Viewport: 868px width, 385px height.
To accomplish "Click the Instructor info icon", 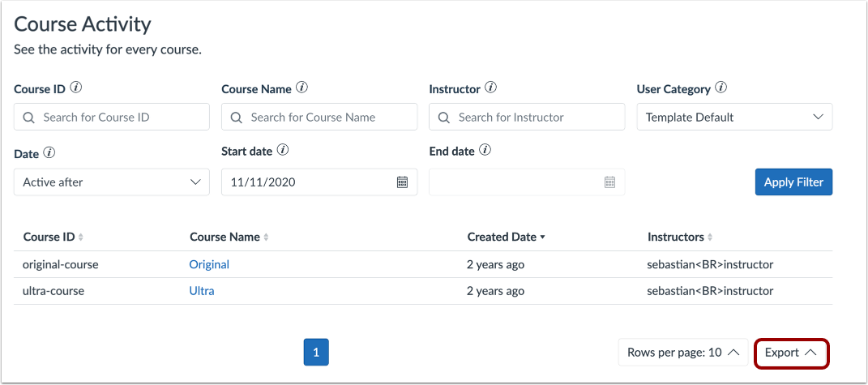I will [490, 88].
